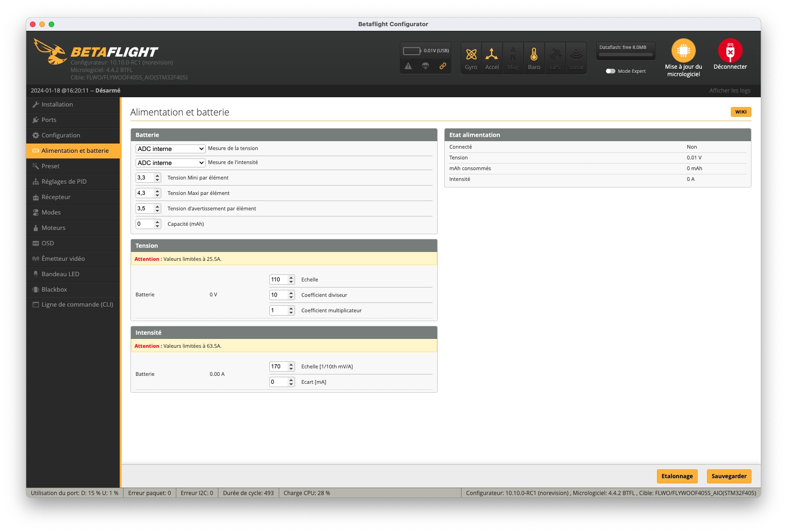Image resolution: width=787 pixels, height=532 pixels.
Task: Click Mise à jour du micrologiciel label
Action: coord(683,71)
